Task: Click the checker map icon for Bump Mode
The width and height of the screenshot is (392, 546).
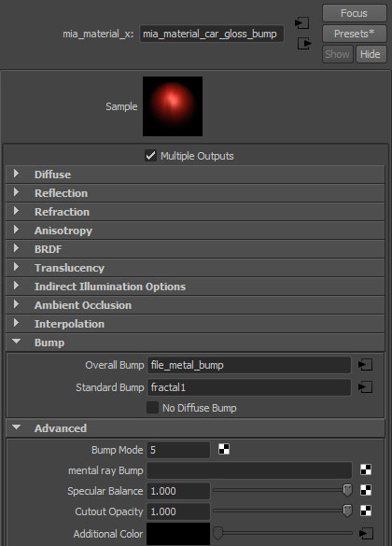Action: pos(224,449)
